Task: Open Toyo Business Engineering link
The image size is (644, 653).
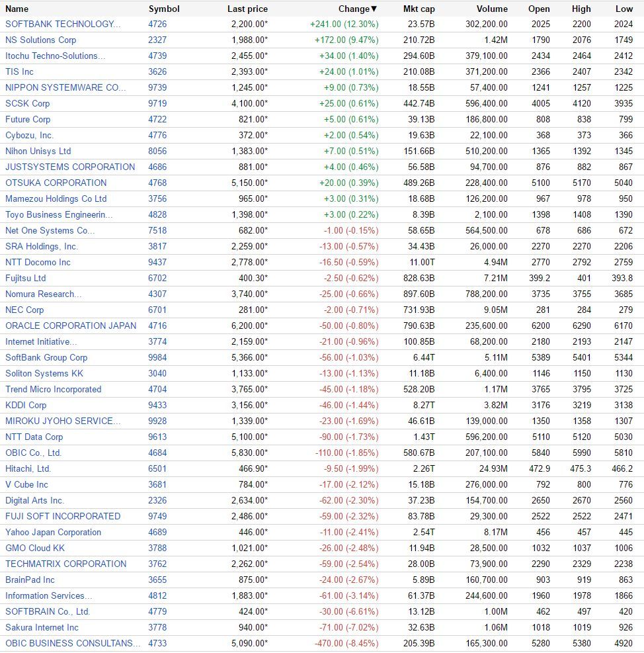Action: pos(59,214)
